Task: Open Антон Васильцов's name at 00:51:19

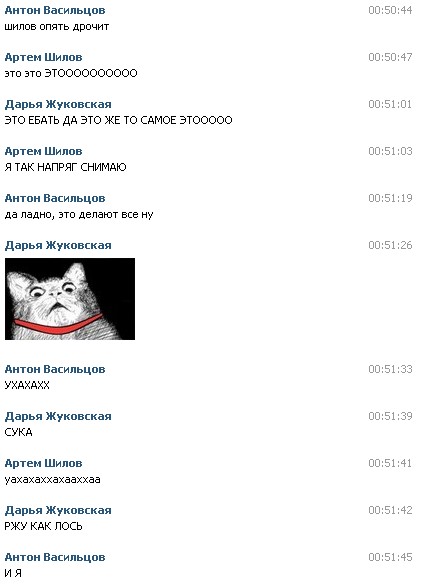Action: click(55, 198)
